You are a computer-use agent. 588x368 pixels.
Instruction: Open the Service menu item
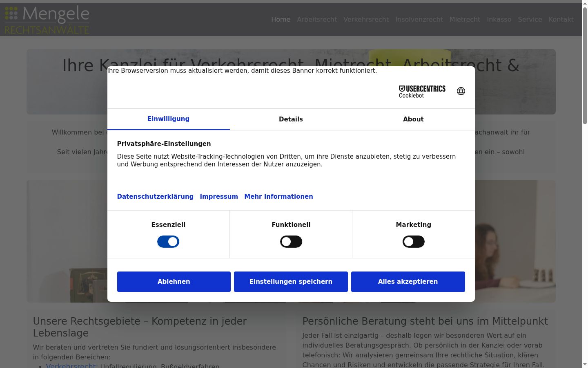tap(530, 20)
